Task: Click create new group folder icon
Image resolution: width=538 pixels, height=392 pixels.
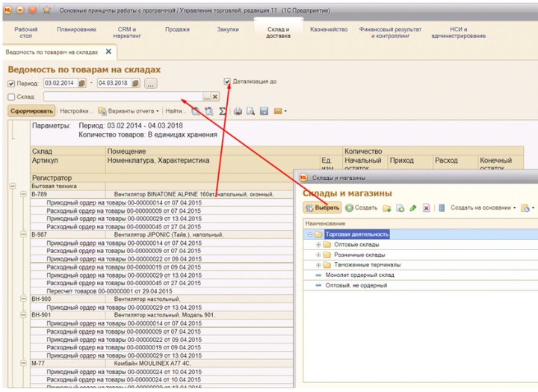Action: 387,208
